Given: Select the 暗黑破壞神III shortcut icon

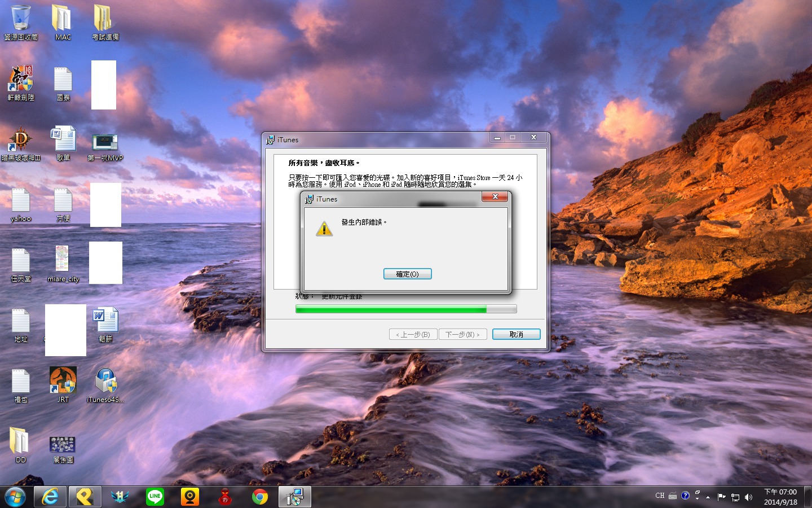Looking at the screenshot, I should tap(21, 143).
